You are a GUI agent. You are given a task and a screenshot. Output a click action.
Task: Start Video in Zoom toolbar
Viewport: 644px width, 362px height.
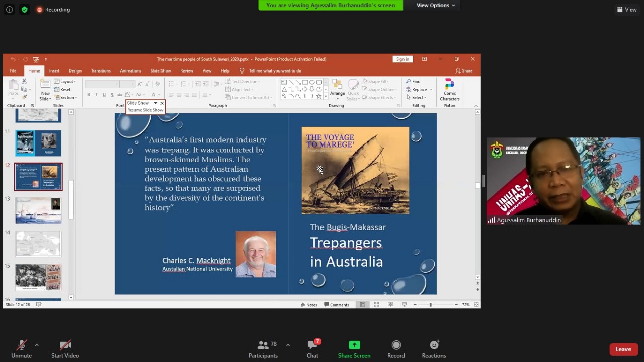pyautogui.click(x=65, y=349)
